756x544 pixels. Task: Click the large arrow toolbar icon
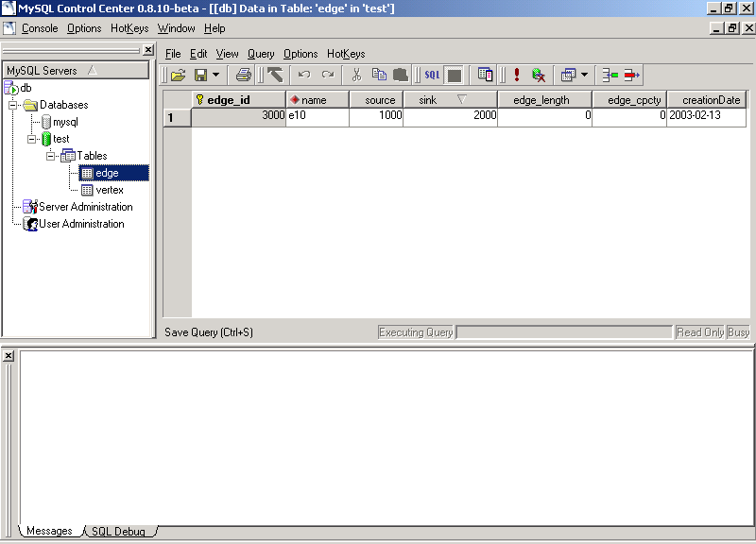point(276,76)
